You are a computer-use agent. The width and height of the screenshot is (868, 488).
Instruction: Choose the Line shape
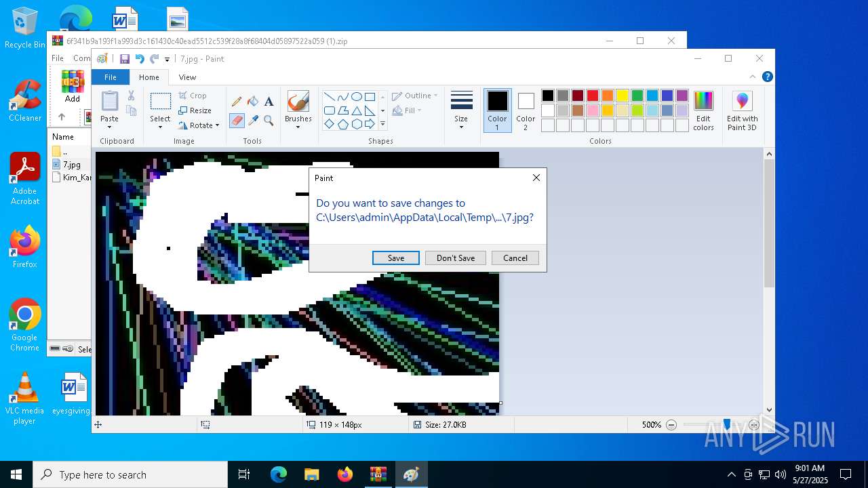point(329,96)
